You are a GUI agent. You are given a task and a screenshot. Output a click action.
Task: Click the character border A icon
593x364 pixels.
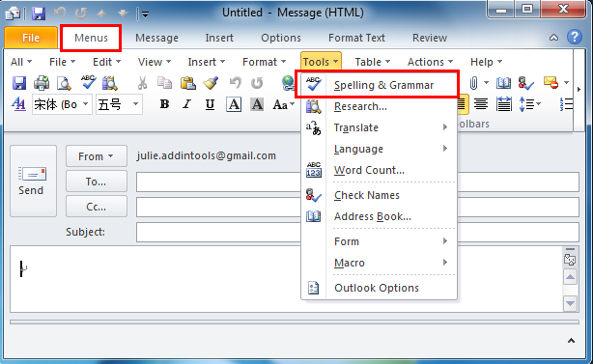click(x=234, y=104)
